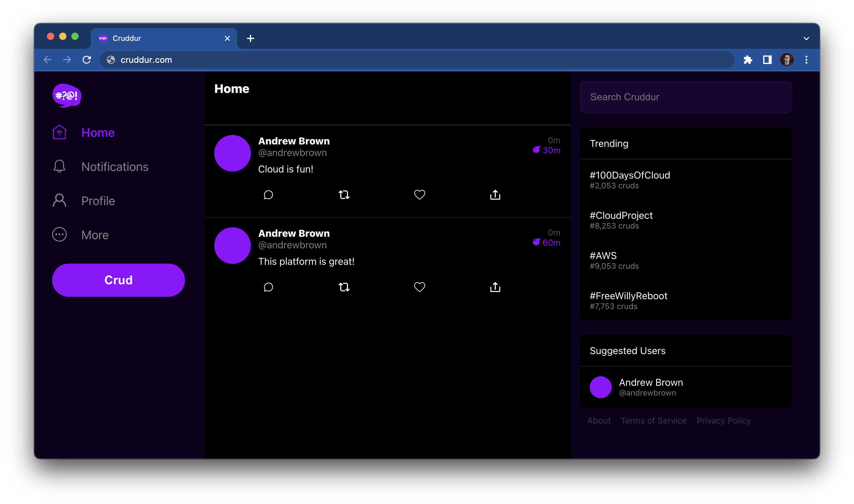Image resolution: width=854 pixels, height=504 pixels.
Task: Reply to the 'This platform is great!' post
Action: pos(269,287)
